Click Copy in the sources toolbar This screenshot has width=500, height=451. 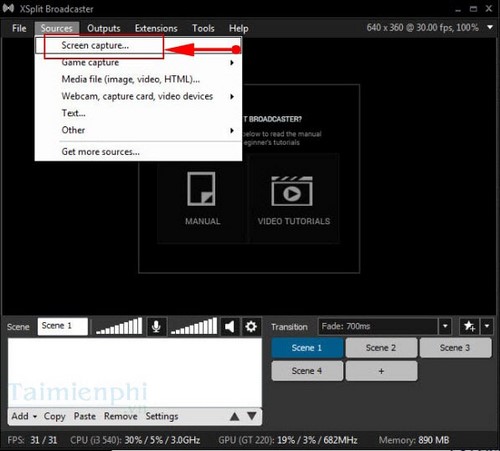(54, 416)
